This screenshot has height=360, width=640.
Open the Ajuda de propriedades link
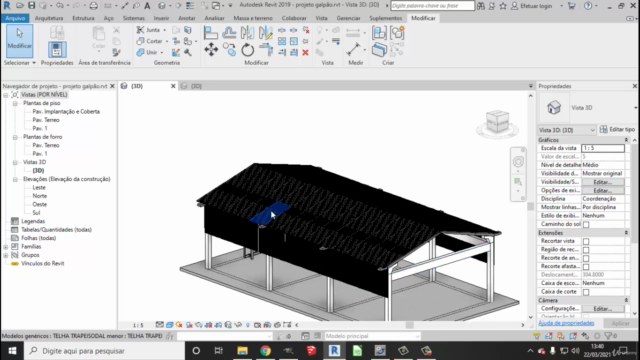coord(566,323)
